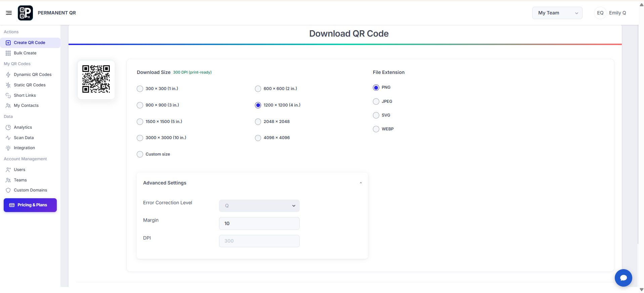Open the Analytics section
The height and width of the screenshot is (293, 644).
pos(23,127)
